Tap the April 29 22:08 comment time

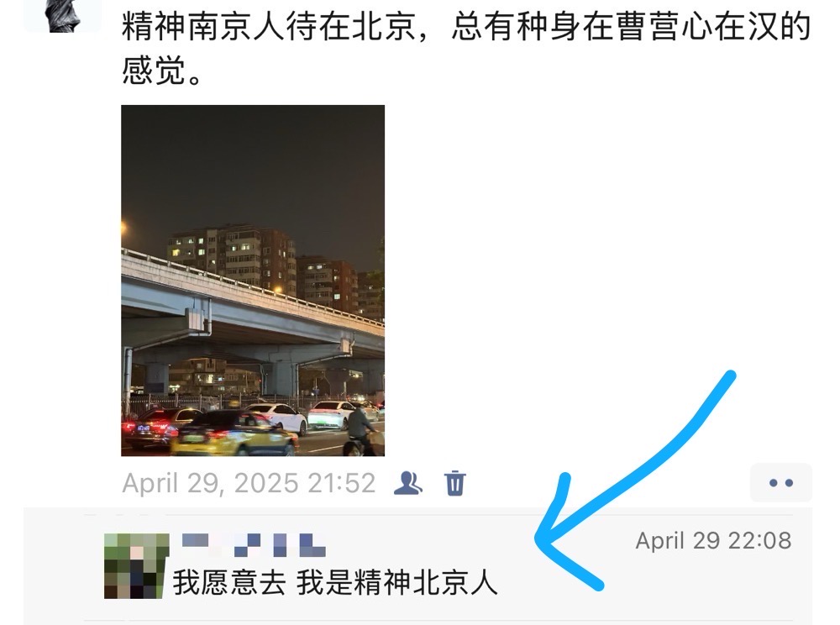tap(713, 540)
